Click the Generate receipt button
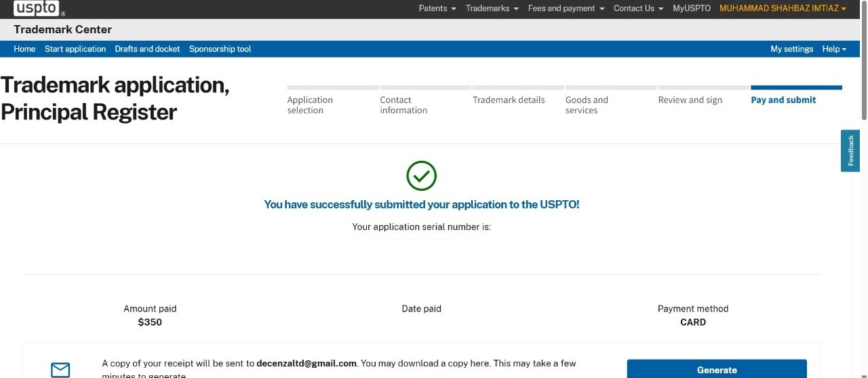Screen dimensions: 868x378 pyautogui.click(x=716, y=369)
